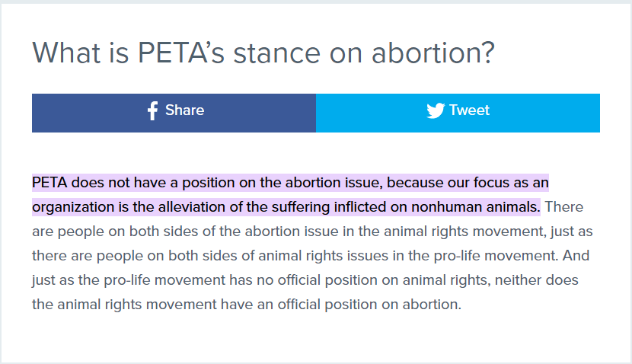The height and width of the screenshot is (364, 632).
Task: Click the word 'There' after the highlight
Action: pyautogui.click(x=564, y=207)
